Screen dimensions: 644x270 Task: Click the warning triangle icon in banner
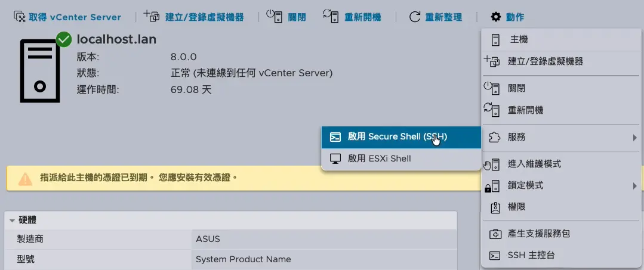(x=25, y=178)
